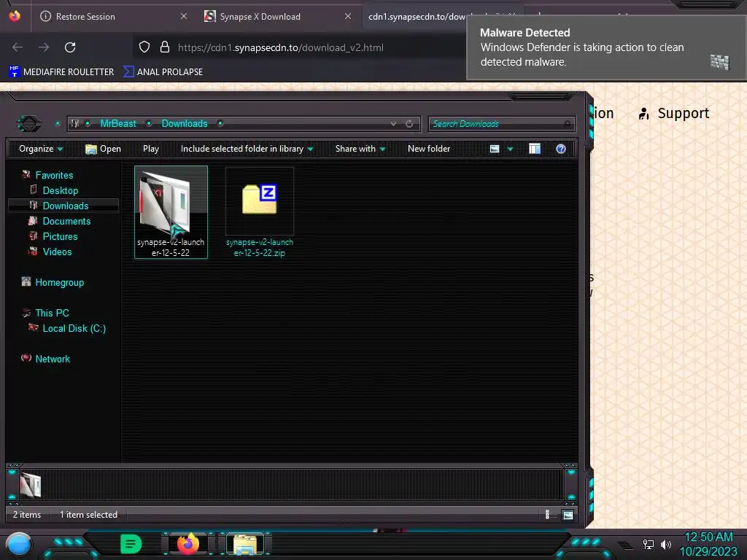The width and height of the screenshot is (747, 560).
Task: Refresh the Downloads folder view
Action: pyautogui.click(x=409, y=124)
